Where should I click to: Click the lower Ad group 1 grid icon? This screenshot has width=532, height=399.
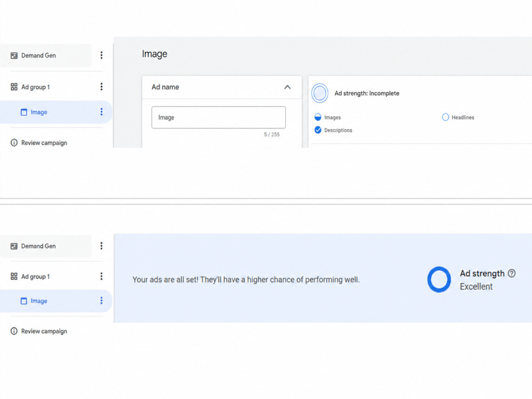14,277
